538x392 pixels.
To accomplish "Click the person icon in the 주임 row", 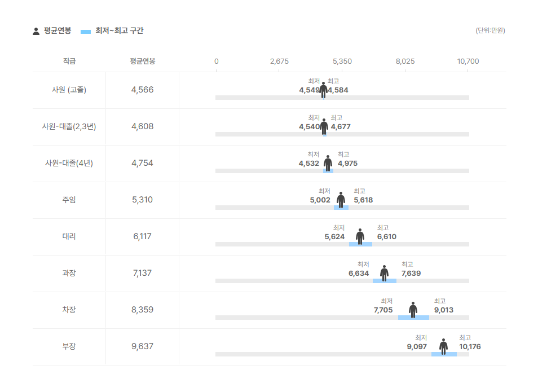I will tap(341, 200).
